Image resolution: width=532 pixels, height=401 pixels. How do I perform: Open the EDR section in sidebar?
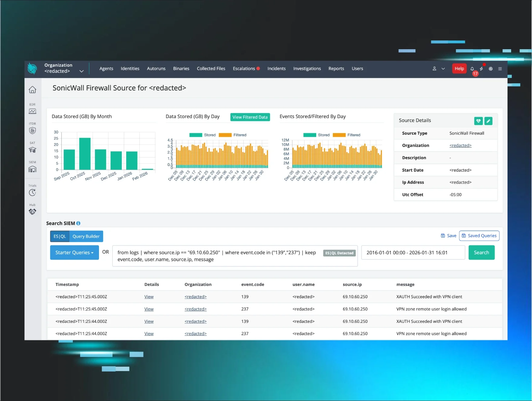click(x=32, y=111)
